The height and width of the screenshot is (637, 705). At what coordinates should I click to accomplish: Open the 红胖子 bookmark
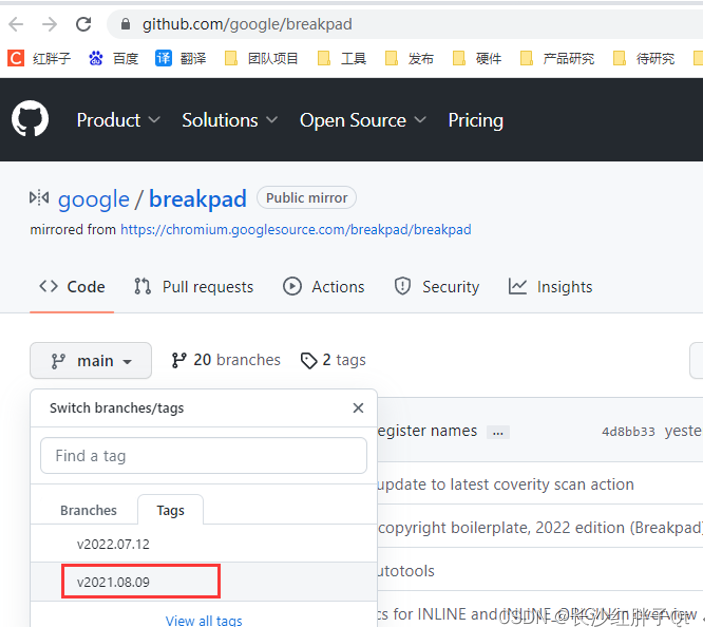[x=40, y=58]
